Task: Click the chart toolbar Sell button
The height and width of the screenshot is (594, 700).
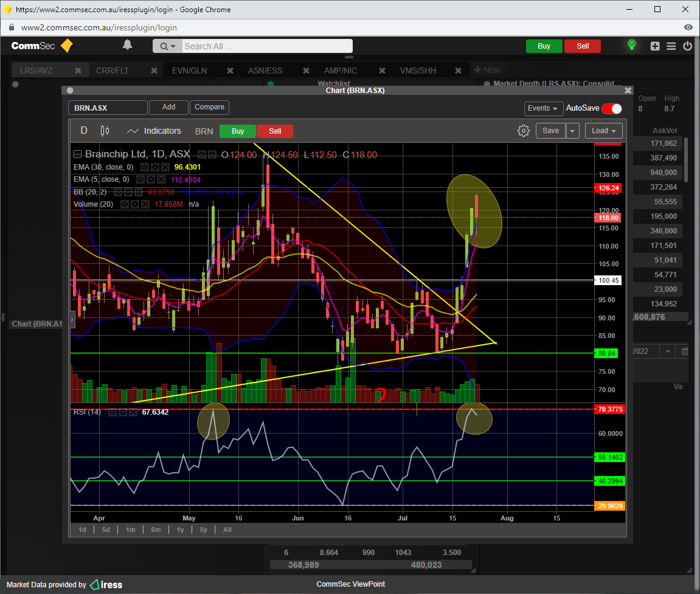Action: 275,131
